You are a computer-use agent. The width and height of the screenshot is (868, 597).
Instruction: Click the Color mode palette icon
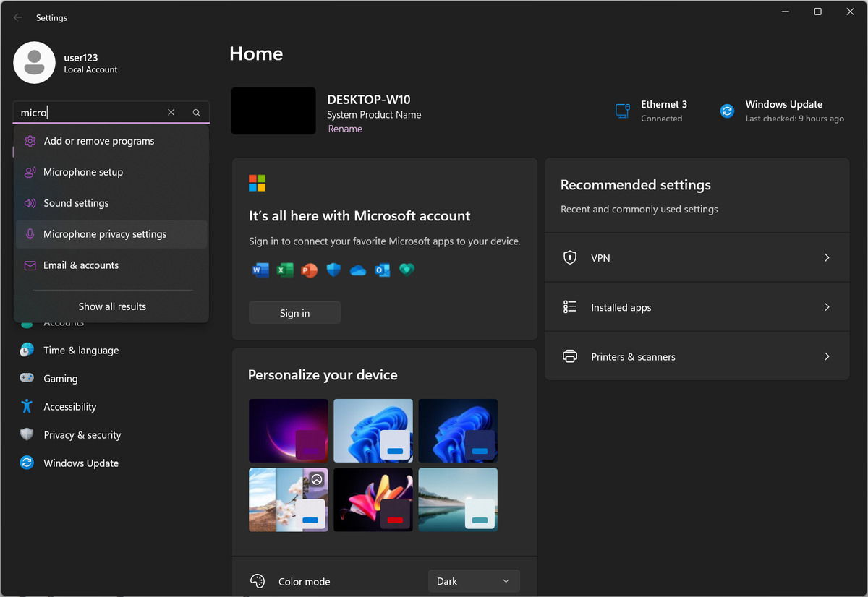[257, 581]
